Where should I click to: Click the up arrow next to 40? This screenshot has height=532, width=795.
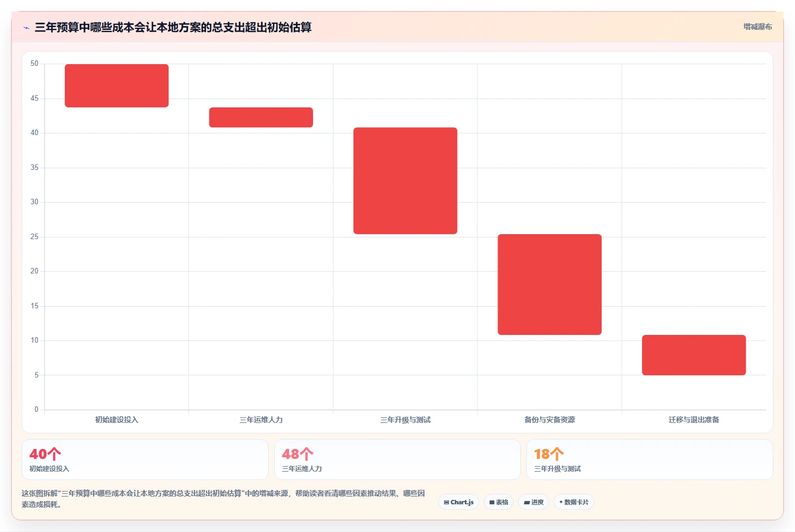pyautogui.click(x=54, y=454)
